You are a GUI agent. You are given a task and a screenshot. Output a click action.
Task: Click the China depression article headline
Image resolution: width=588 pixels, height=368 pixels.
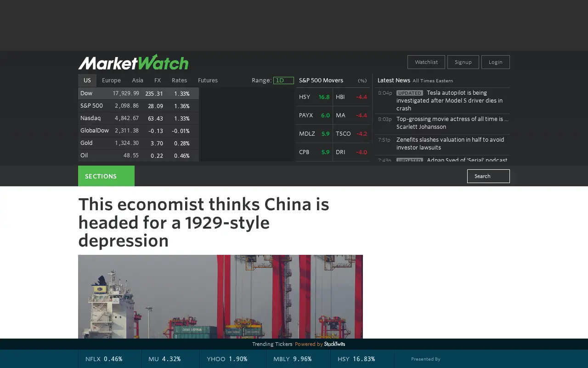[x=204, y=222]
